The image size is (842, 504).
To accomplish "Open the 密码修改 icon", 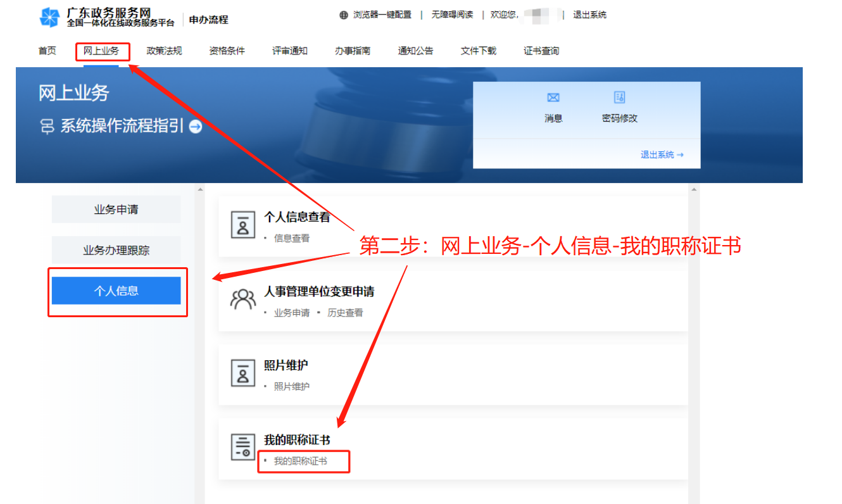I will point(619,98).
